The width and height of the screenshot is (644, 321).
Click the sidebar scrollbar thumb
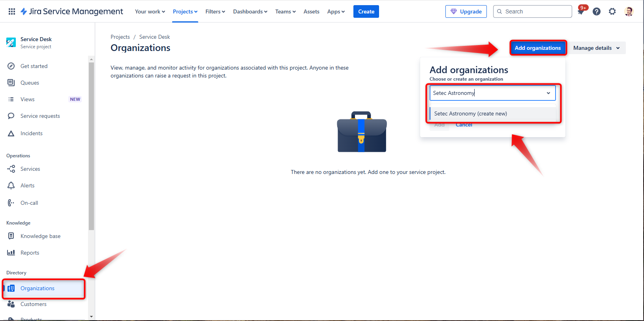91,146
